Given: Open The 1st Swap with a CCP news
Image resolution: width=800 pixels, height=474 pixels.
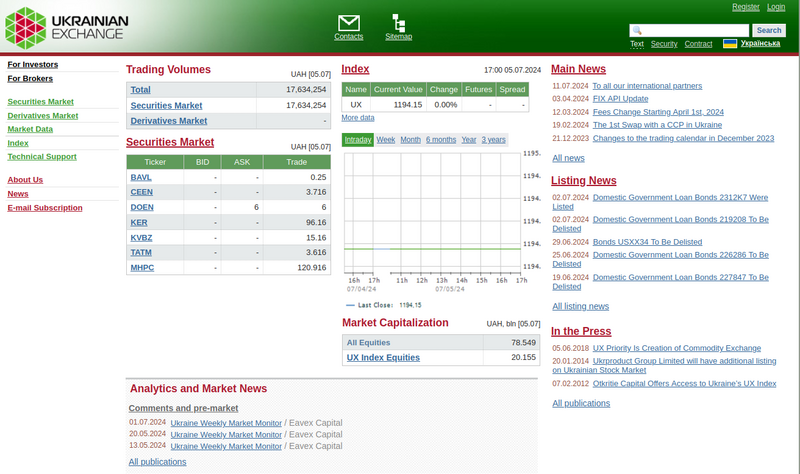Looking at the screenshot, I should pos(657,125).
